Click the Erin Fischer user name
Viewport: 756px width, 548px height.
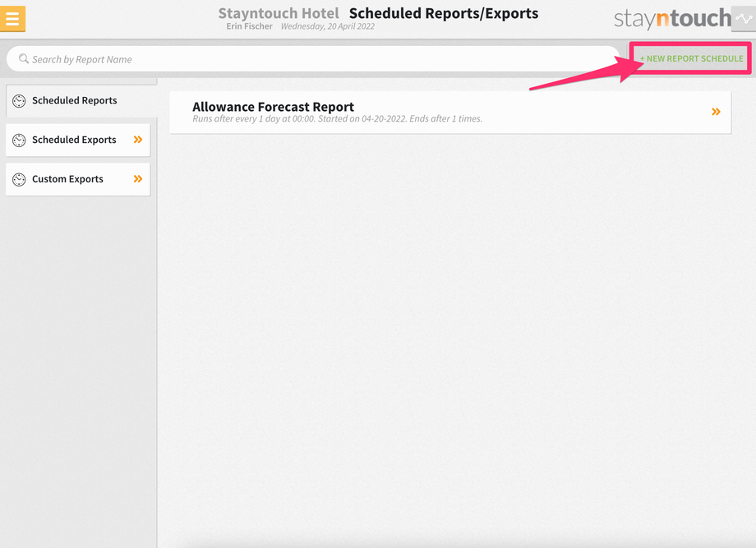coord(249,26)
